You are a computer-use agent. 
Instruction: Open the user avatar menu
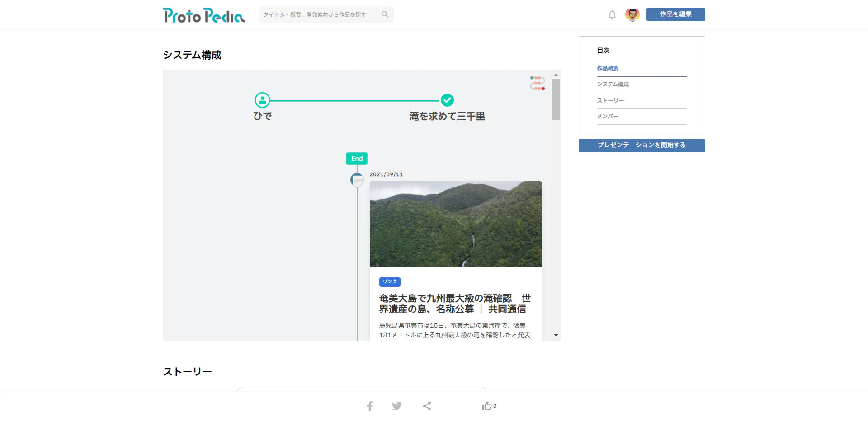(632, 14)
